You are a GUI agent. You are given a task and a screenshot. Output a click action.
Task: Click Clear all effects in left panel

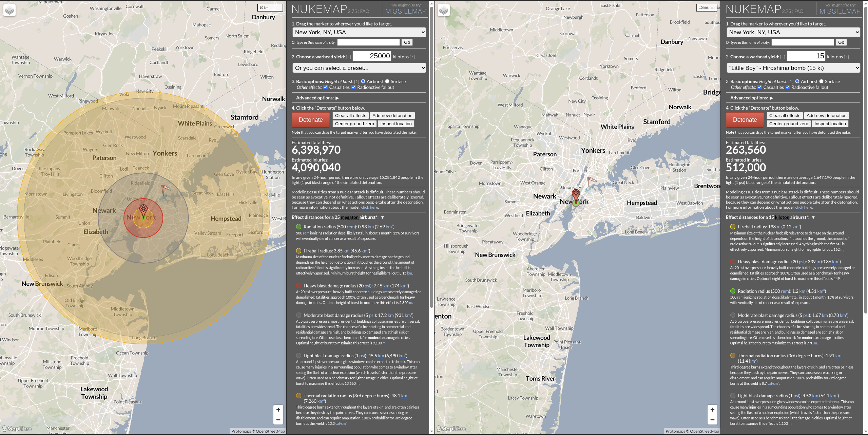[x=351, y=116]
